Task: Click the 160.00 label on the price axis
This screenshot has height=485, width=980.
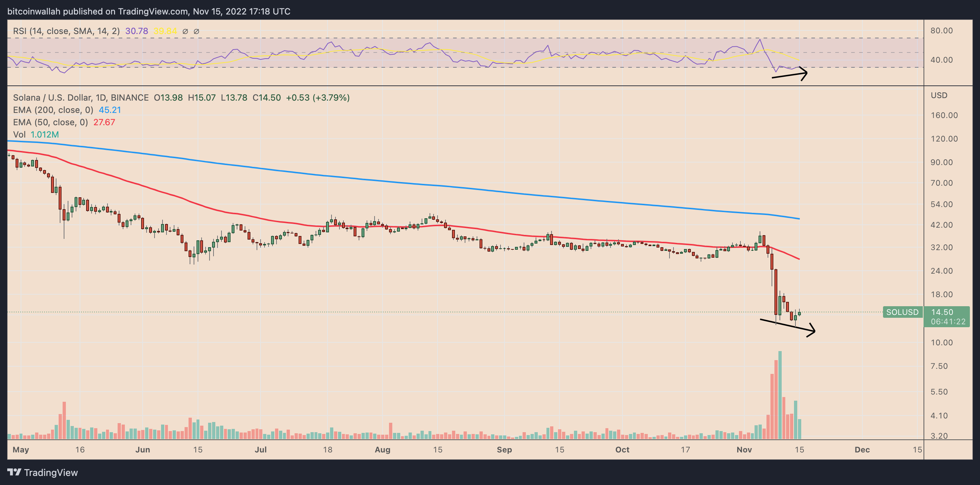Action: pyautogui.click(x=944, y=115)
